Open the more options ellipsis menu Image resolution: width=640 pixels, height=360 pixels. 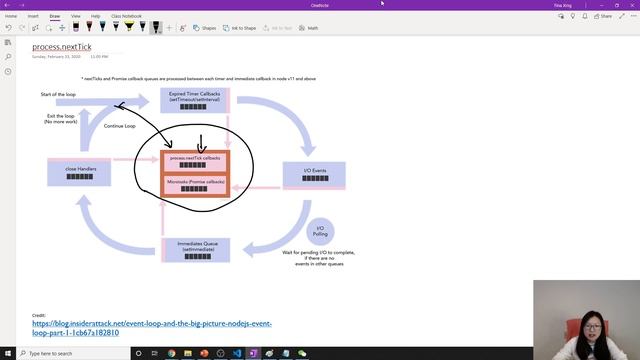coord(633,16)
